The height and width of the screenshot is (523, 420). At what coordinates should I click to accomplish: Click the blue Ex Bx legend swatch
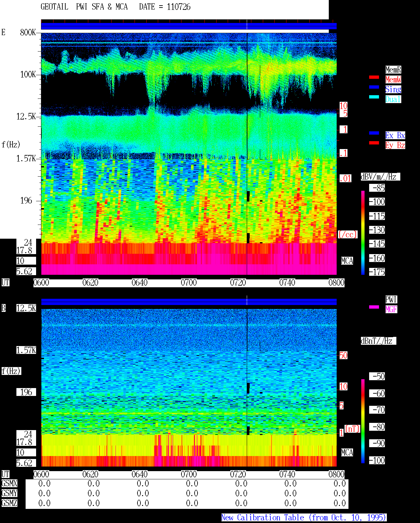point(374,133)
